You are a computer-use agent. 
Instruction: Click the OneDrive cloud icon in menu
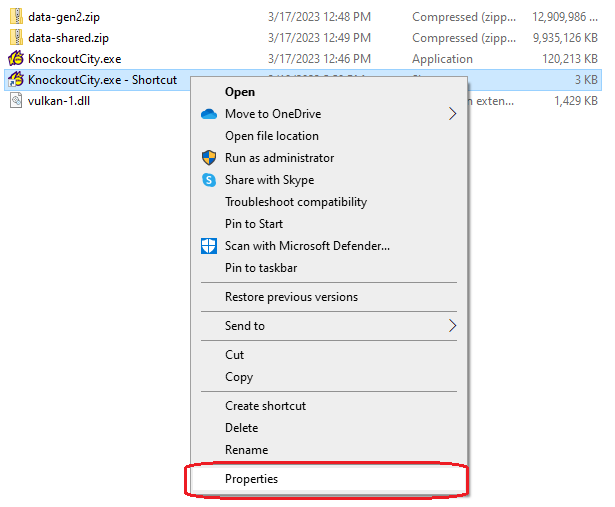coord(209,114)
